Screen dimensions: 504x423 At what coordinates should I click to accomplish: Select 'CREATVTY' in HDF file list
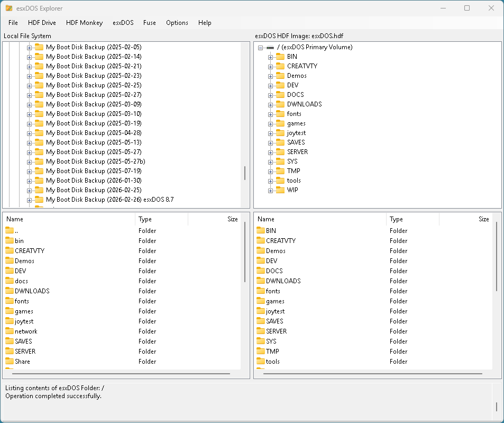pos(281,240)
